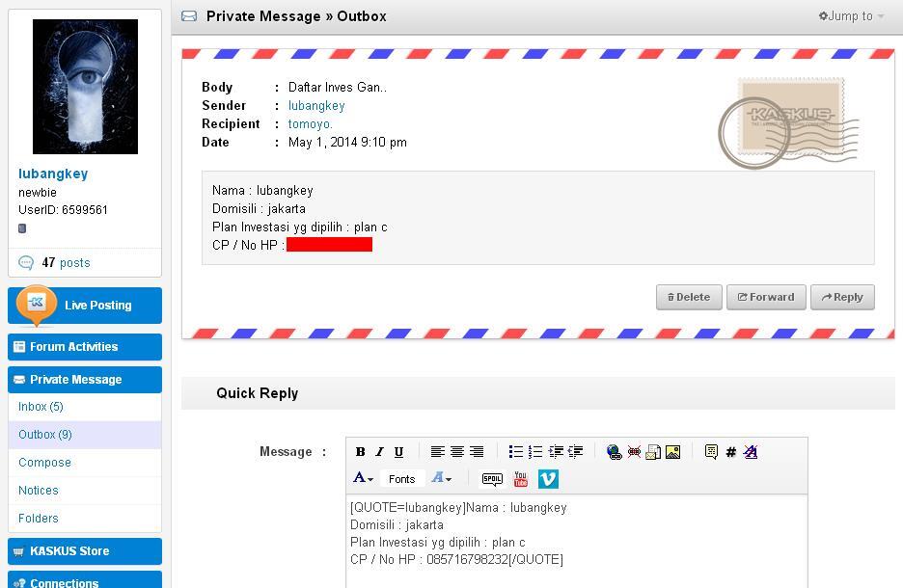The height and width of the screenshot is (588, 903).
Task: Click inside the quick reply message box
Action: [577, 542]
